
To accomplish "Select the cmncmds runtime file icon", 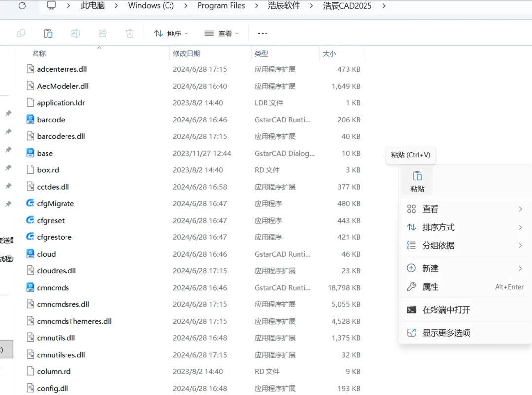I will (x=30, y=287).
